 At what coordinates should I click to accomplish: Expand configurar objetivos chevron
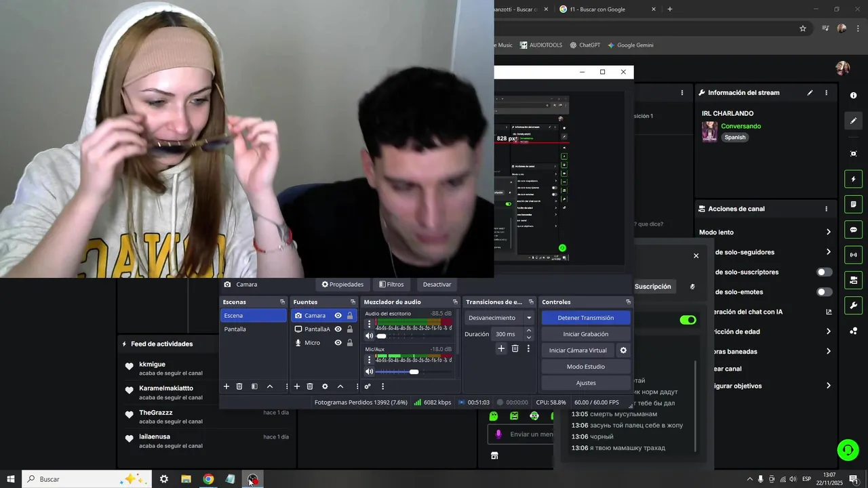pos(828,386)
